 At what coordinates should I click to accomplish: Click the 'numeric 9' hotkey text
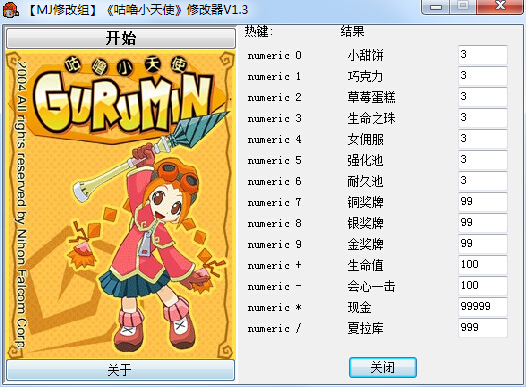click(275, 244)
